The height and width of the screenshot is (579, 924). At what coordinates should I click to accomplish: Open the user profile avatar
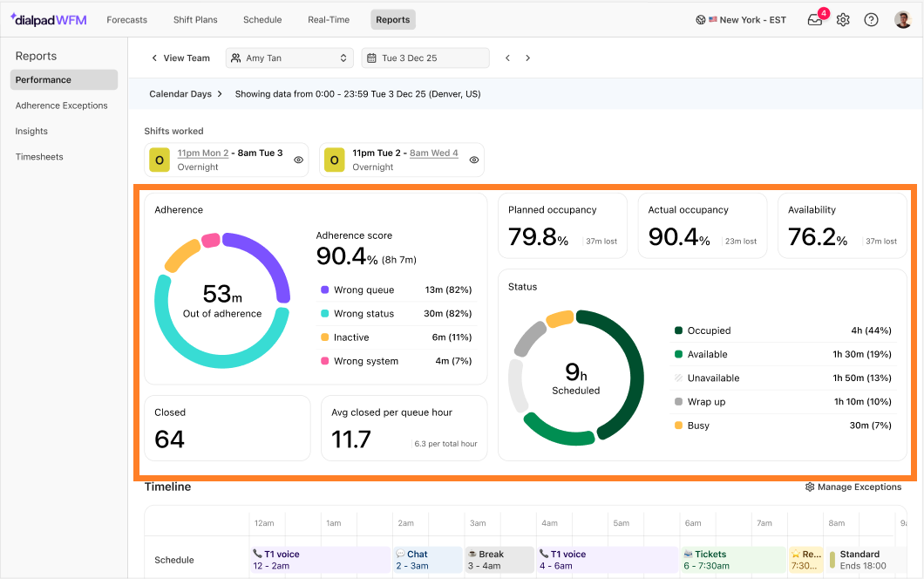(x=903, y=19)
